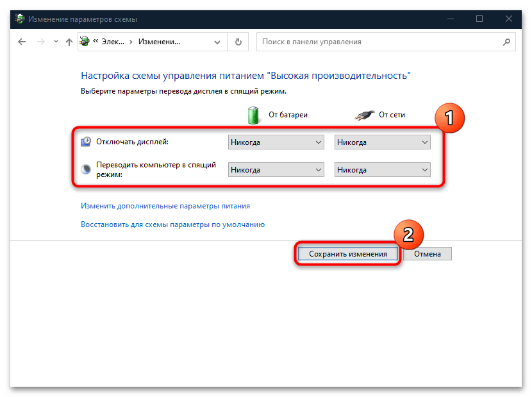
Task: Click the Back navigation arrow
Action: tap(22, 42)
